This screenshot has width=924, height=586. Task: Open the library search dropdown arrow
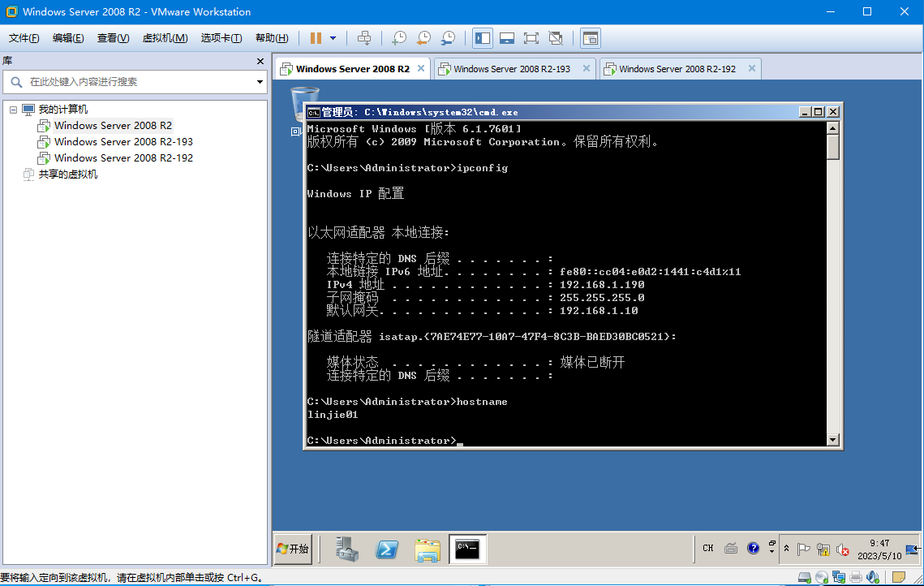(260, 82)
